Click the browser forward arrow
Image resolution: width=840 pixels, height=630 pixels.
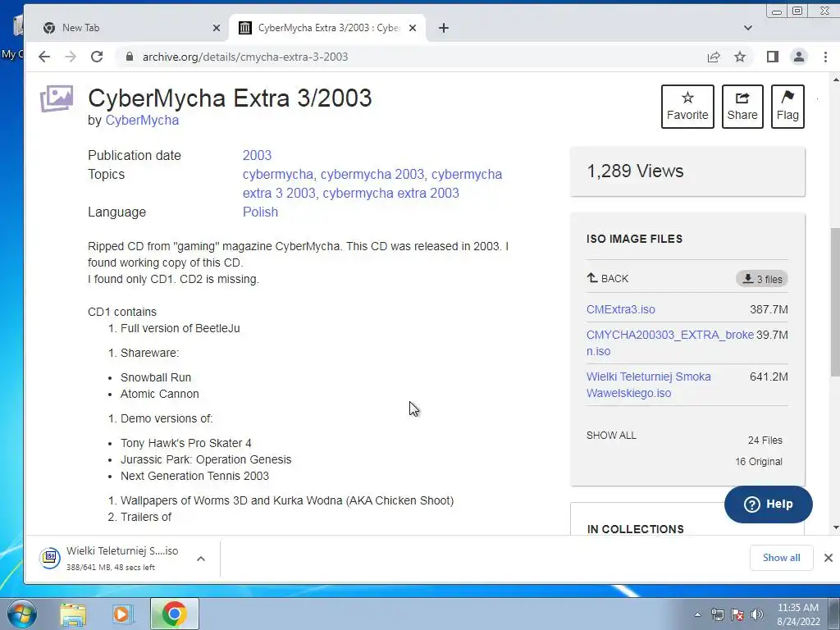[x=71, y=57]
